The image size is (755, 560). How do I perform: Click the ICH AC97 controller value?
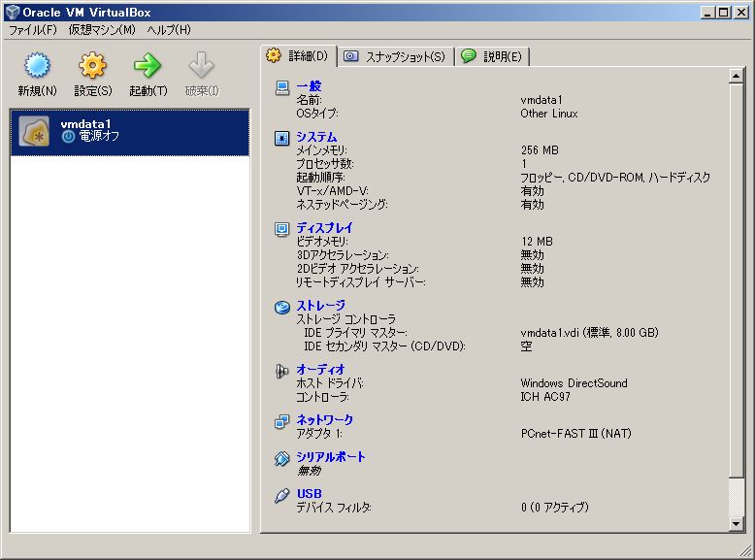[x=545, y=397]
